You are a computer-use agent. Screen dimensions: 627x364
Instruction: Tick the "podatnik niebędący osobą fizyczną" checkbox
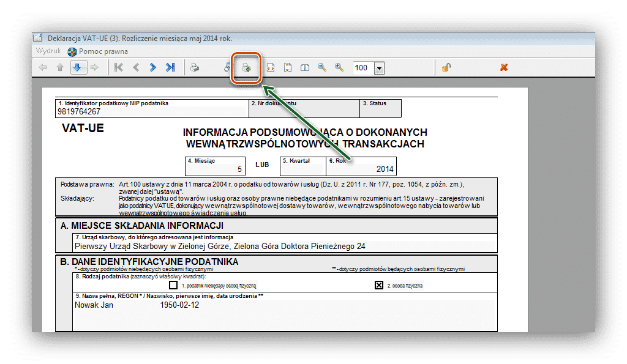pos(173,285)
